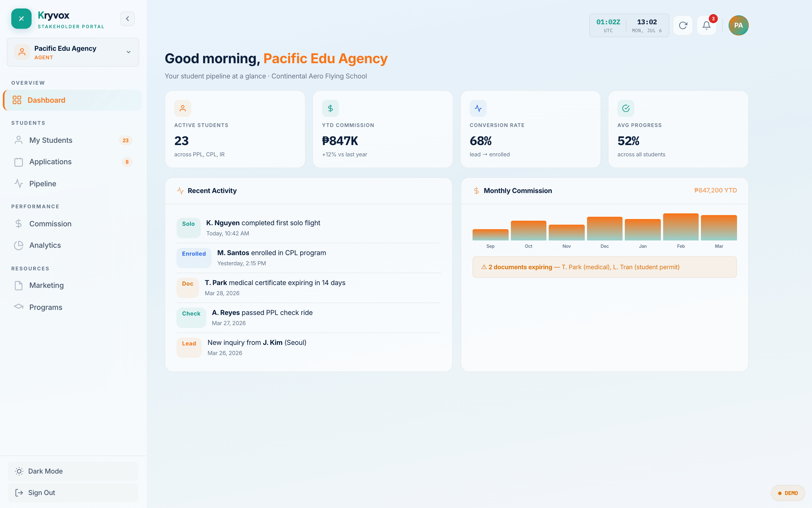Refresh the dashboard data
812x508 pixels.
coord(683,25)
